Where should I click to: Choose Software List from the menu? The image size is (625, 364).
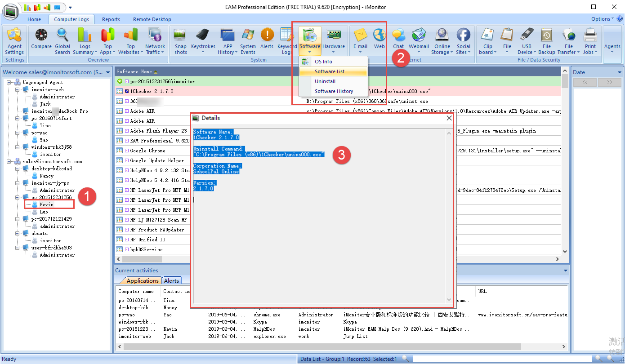pos(333,71)
